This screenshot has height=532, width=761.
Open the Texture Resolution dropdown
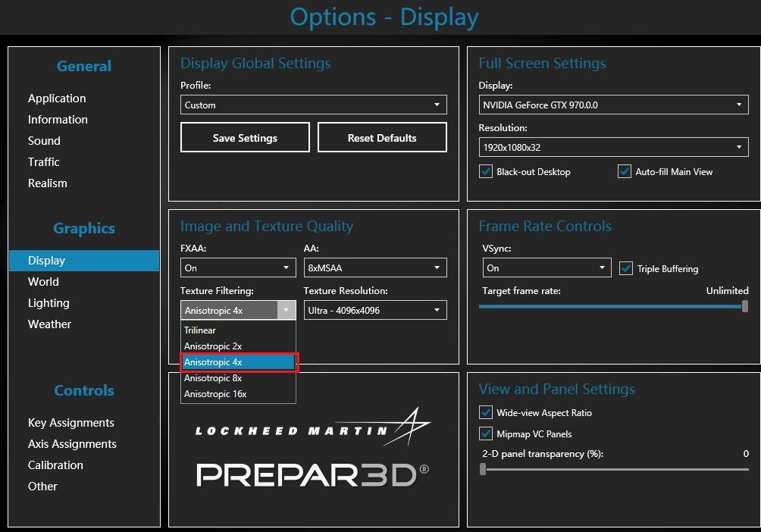(374, 310)
